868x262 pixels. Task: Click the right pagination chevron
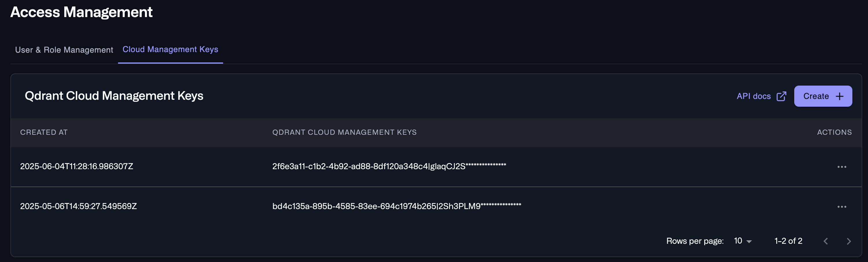[x=848, y=241]
